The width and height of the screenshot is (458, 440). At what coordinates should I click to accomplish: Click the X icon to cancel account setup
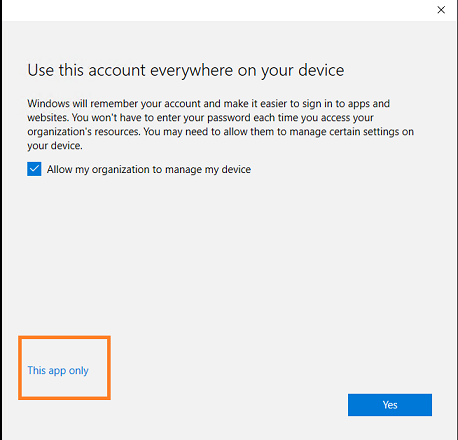click(x=441, y=10)
